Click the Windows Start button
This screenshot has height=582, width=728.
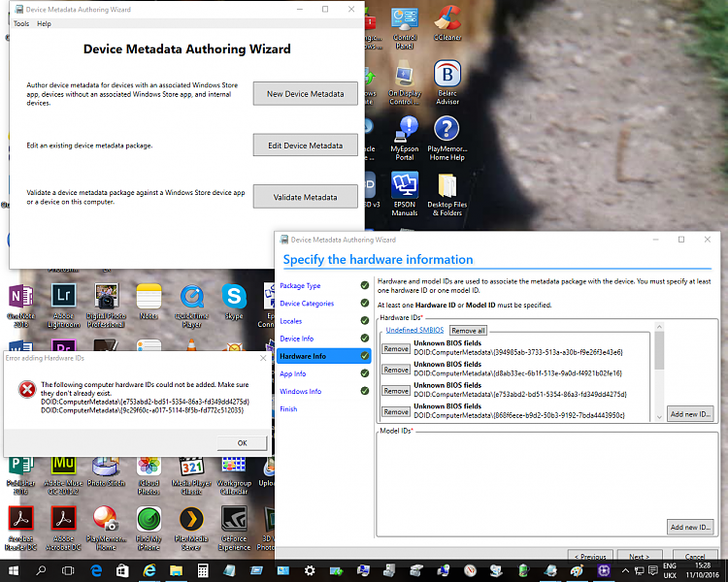click(13, 571)
